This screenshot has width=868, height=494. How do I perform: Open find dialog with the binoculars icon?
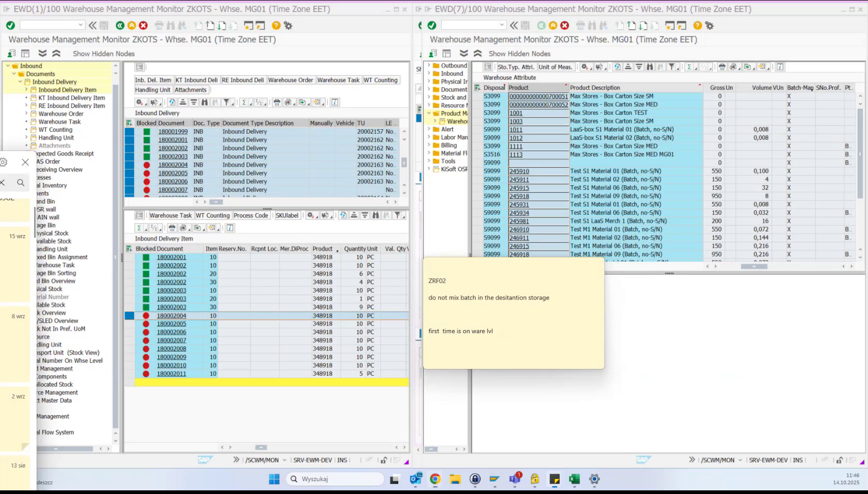(x=205, y=102)
